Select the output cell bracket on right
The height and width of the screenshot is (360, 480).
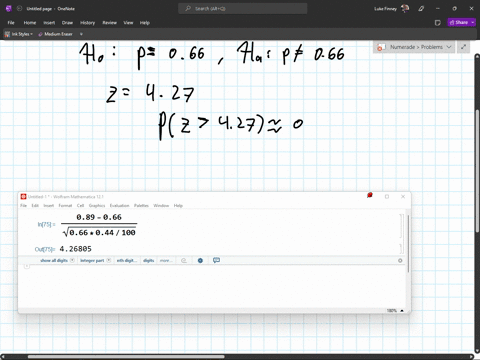click(x=401, y=249)
